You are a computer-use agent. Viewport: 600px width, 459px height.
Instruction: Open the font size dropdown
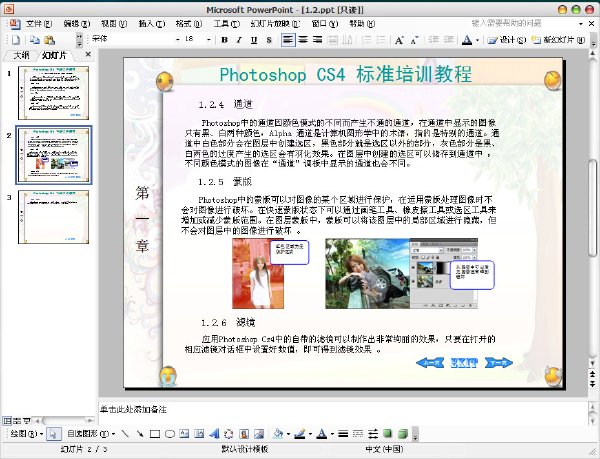(209, 39)
